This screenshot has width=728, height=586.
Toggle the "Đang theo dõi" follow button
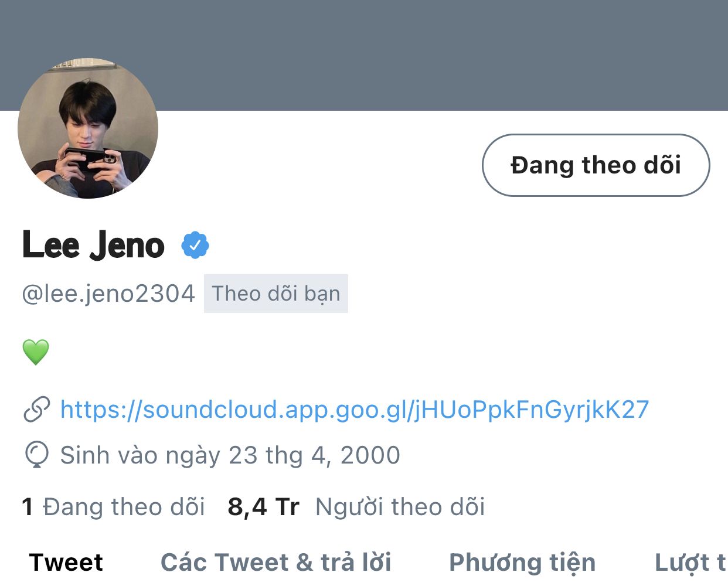coord(596,165)
